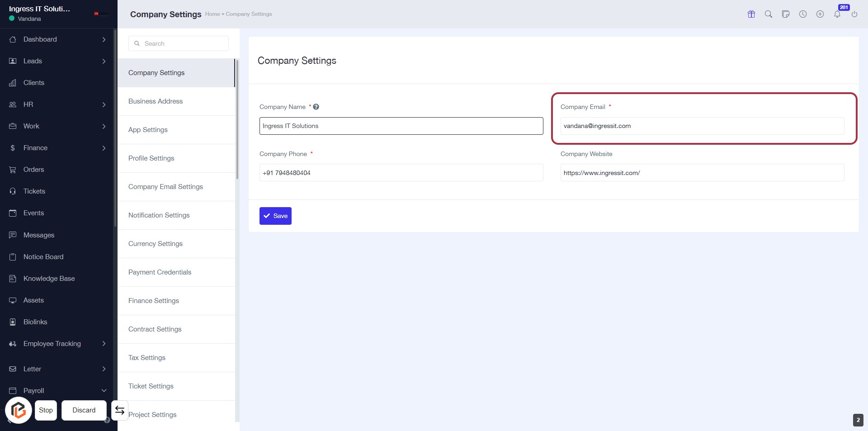Click the Home breadcrumb link
Screen dimensions: 868x431
point(212,14)
